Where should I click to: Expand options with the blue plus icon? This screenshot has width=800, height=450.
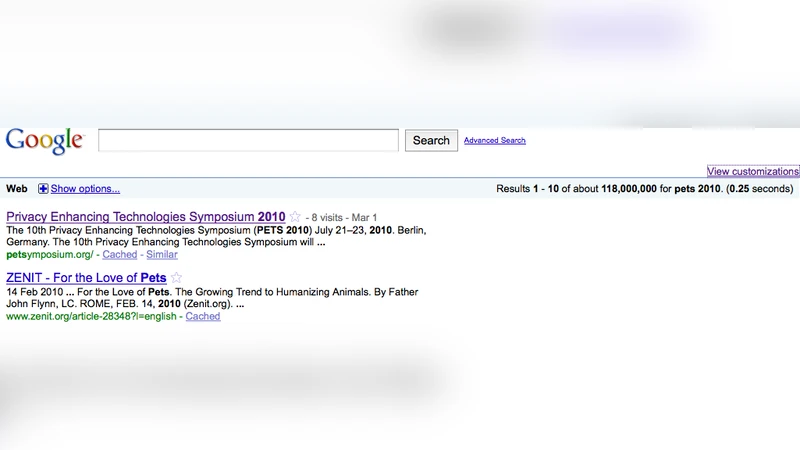point(43,189)
